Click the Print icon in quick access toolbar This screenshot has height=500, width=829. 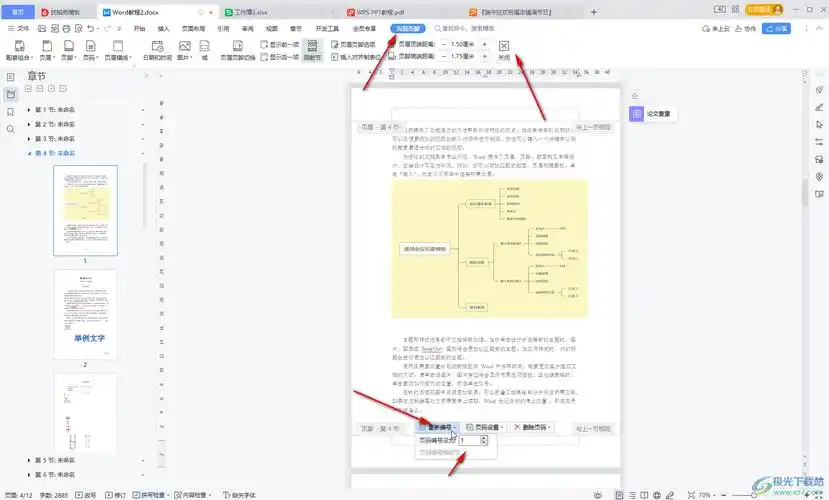coord(66,29)
